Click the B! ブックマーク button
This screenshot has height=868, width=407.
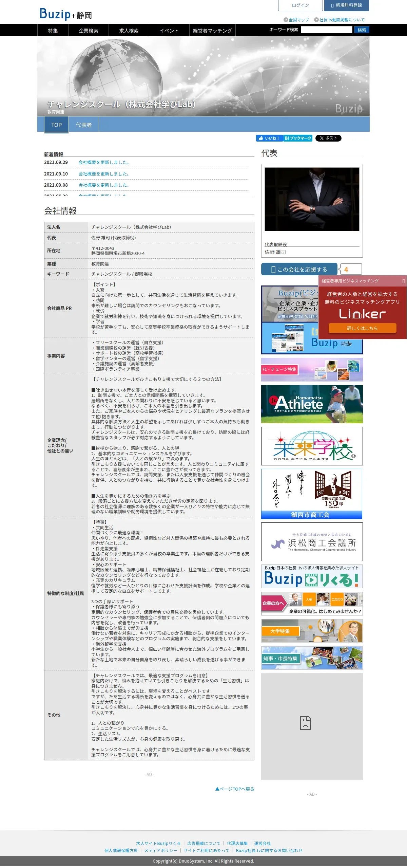[x=298, y=138]
